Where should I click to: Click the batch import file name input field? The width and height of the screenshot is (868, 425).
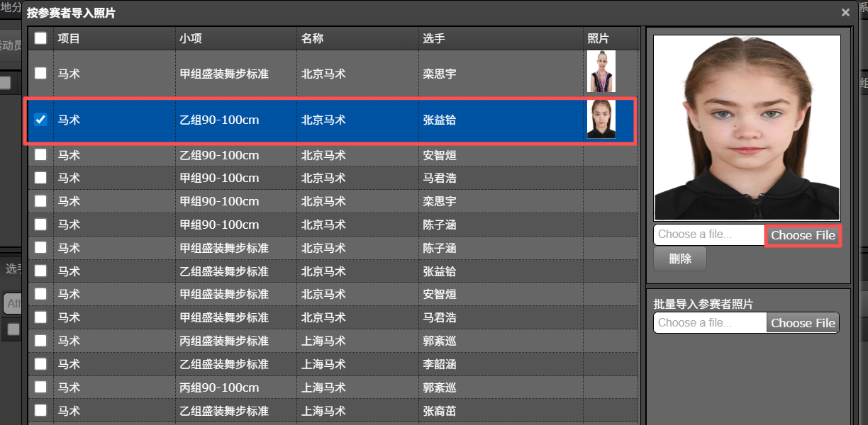coord(709,322)
